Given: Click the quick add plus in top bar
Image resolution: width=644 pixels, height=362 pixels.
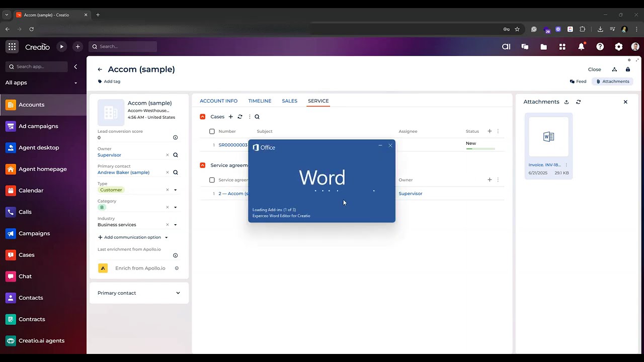Looking at the screenshot, I should pyautogui.click(x=77, y=47).
